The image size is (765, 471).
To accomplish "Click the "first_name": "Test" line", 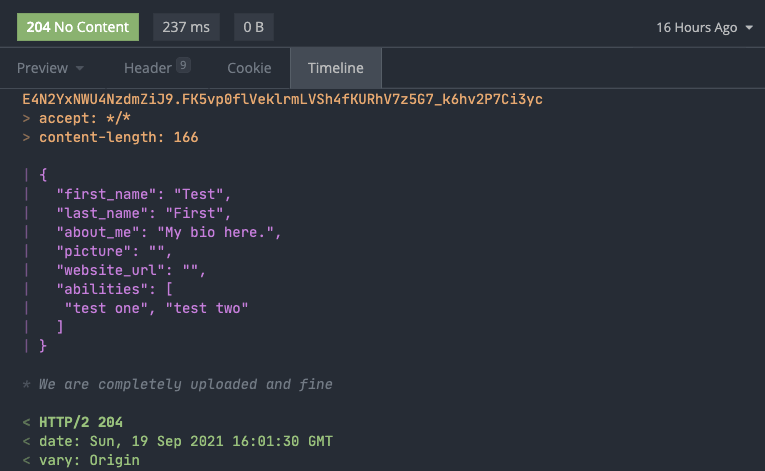I will click(x=143, y=194).
